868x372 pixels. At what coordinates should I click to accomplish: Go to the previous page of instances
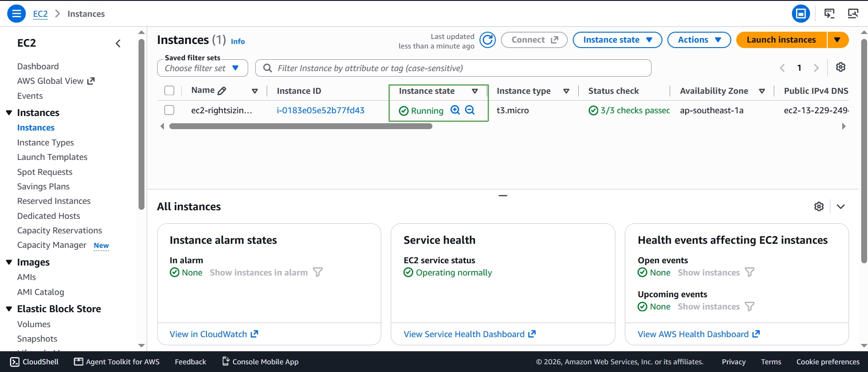coord(782,68)
